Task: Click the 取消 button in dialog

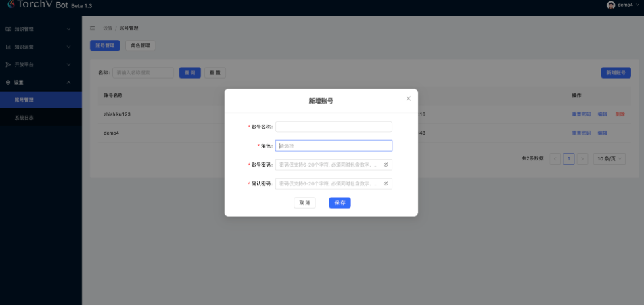Action: coord(304,202)
